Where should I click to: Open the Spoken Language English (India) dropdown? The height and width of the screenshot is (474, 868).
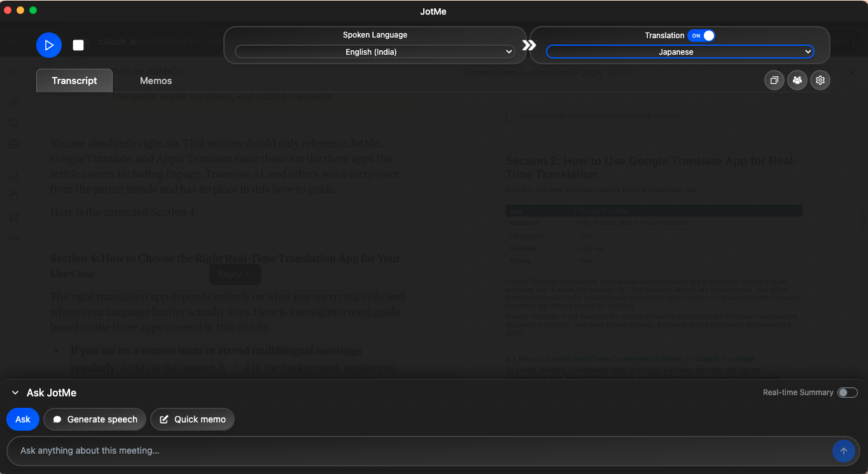pyautogui.click(x=375, y=52)
